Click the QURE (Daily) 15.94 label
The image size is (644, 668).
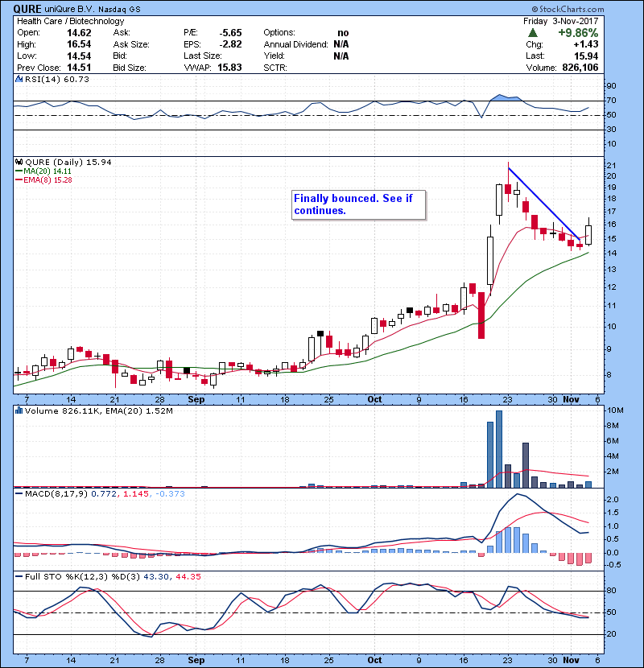pos(68,163)
